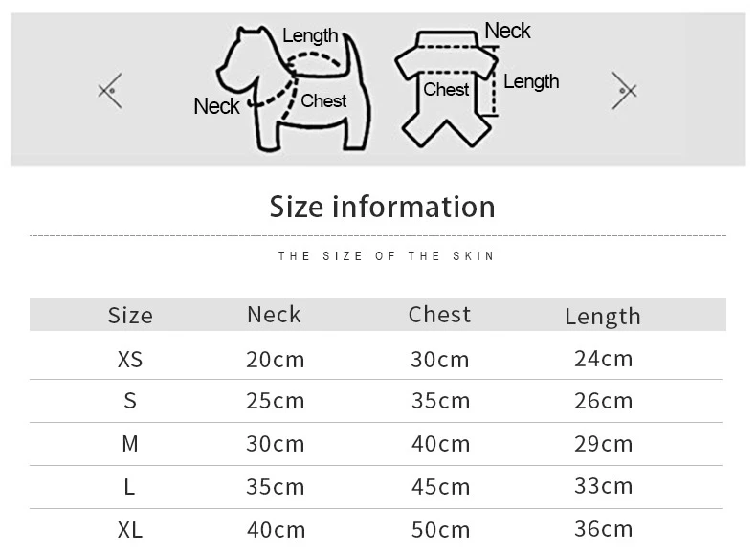Click the Chest label on the clothing diagram
The image size is (756, 551).
coord(446,90)
